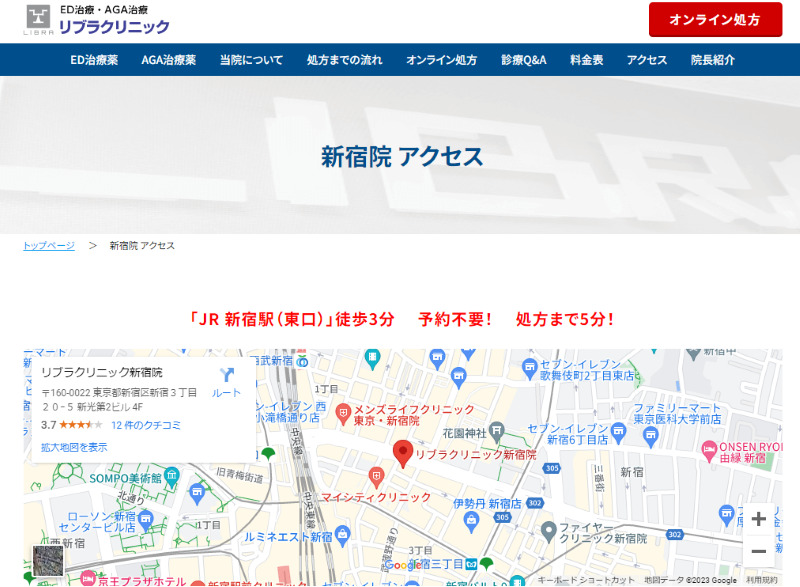The width and height of the screenshot is (800, 587).
Task: Click the Libra Clinic logo icon
Action: click(x=38, y=19)
